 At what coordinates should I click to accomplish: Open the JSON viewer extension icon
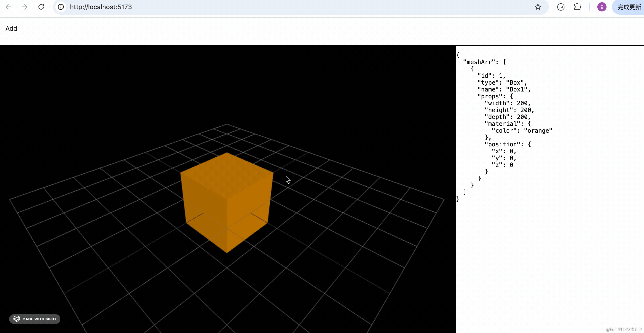point(561,7)
